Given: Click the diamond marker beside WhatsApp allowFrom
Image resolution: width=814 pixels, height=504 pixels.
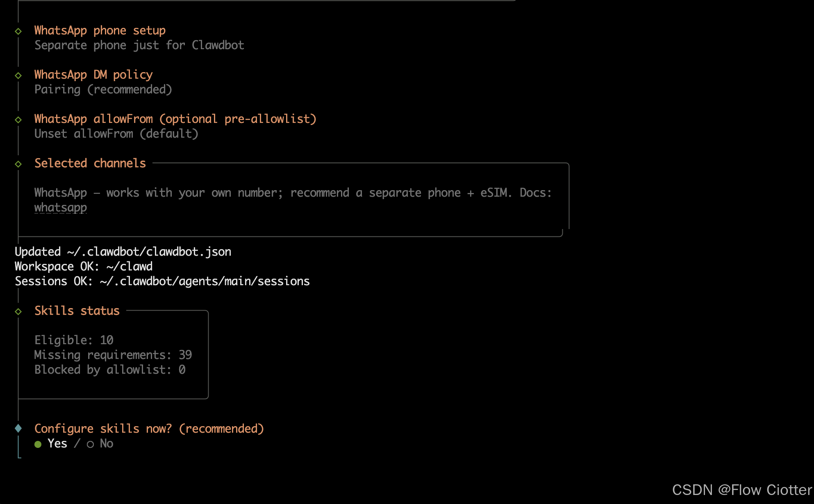Looking at the screenshot, I should [18, 120].
